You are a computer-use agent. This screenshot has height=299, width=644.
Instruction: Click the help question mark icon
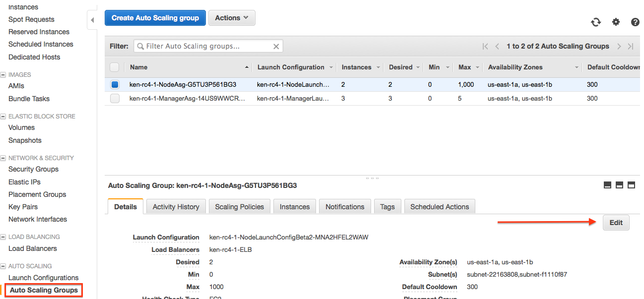pos(635,22)
